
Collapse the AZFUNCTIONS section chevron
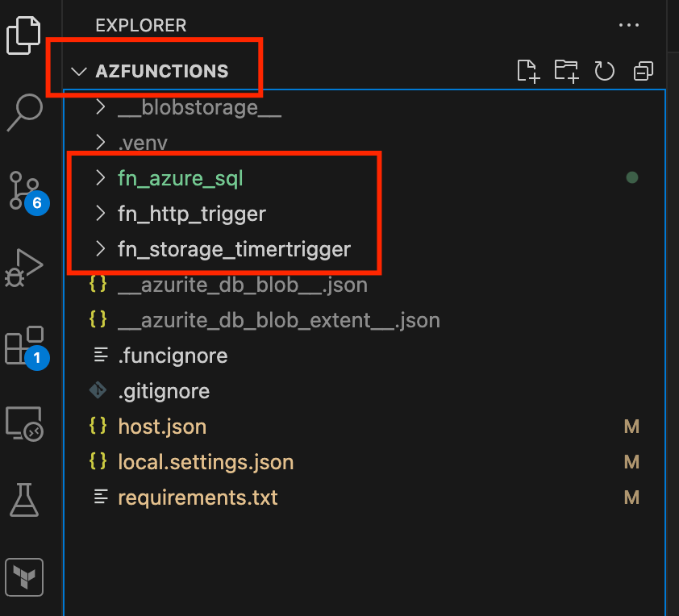coord(79,72)
